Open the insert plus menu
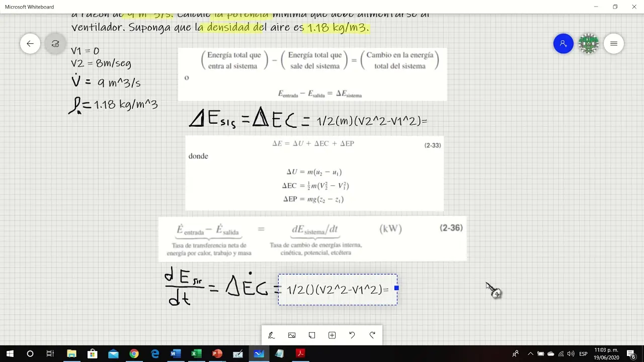Image resolution: width=644 pixels, height=362 pixels. (332, 335)
